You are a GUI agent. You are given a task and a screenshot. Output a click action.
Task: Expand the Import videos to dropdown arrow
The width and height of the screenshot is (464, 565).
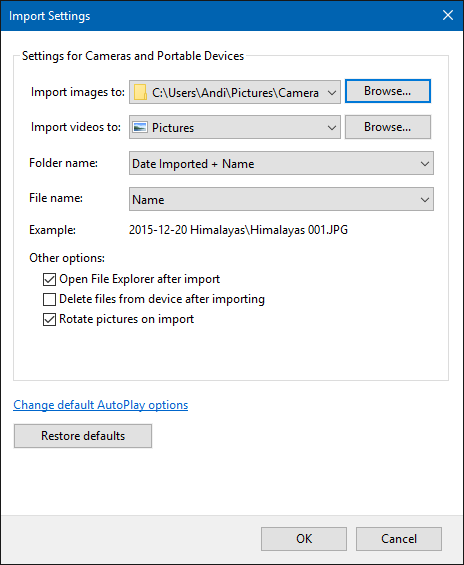[332, 128]
